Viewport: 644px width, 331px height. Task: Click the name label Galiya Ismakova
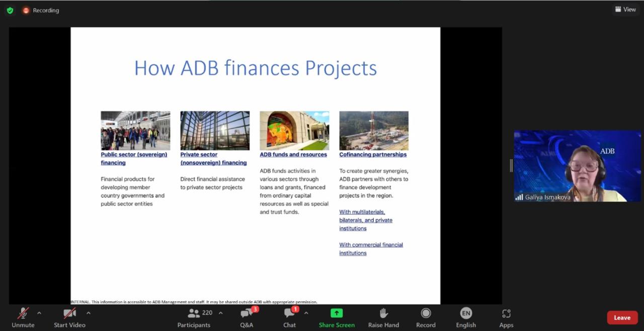pyautogui.click(x=548, y=197)
